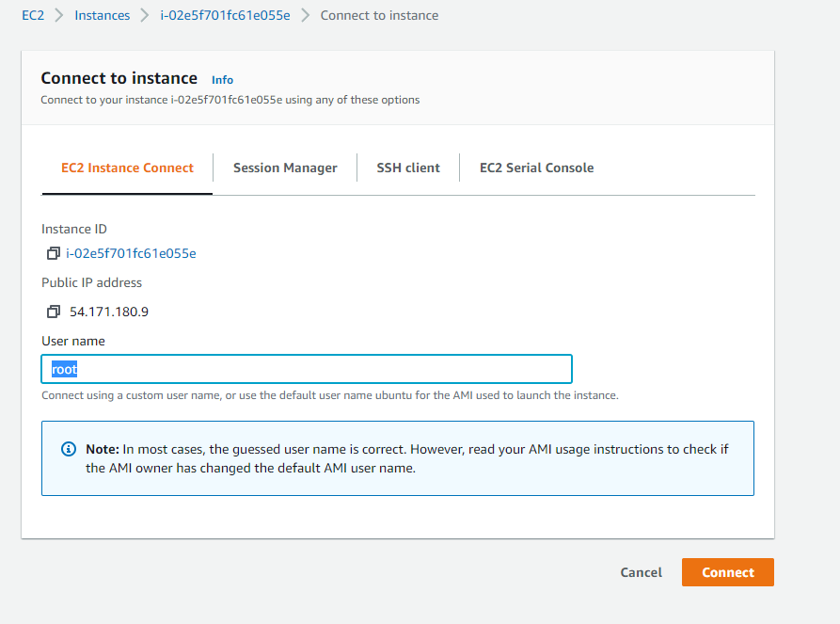The width and height of the screenshot is (840, 624).
Task: Click the info circle icon in the note box
Action: (x=68, y=450)
